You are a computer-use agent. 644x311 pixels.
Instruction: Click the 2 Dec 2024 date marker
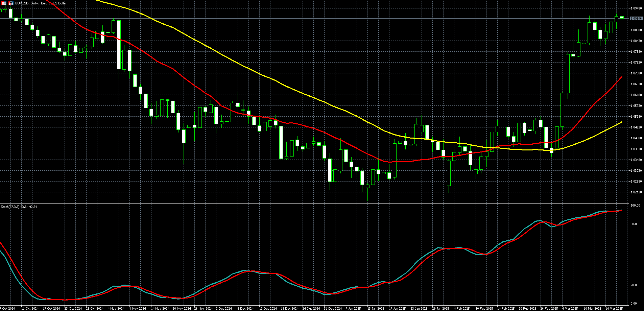(x=224, y=308)
